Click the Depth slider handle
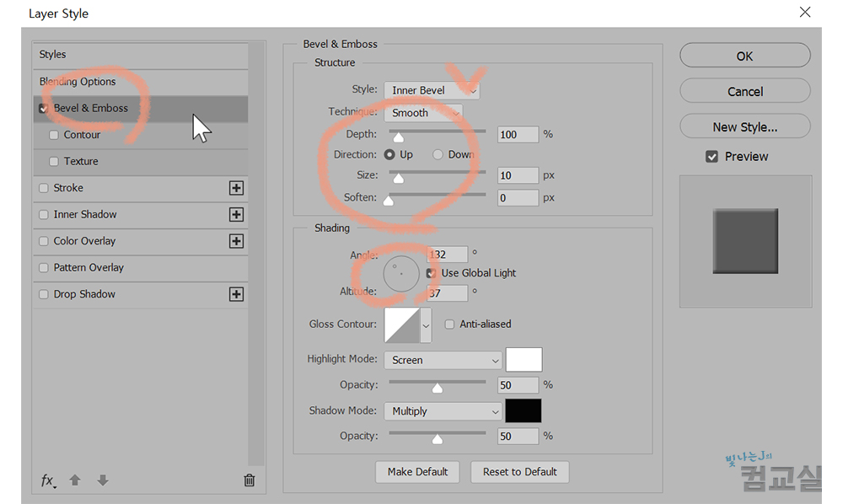This screenshot has width=843, height=504. 399,137
